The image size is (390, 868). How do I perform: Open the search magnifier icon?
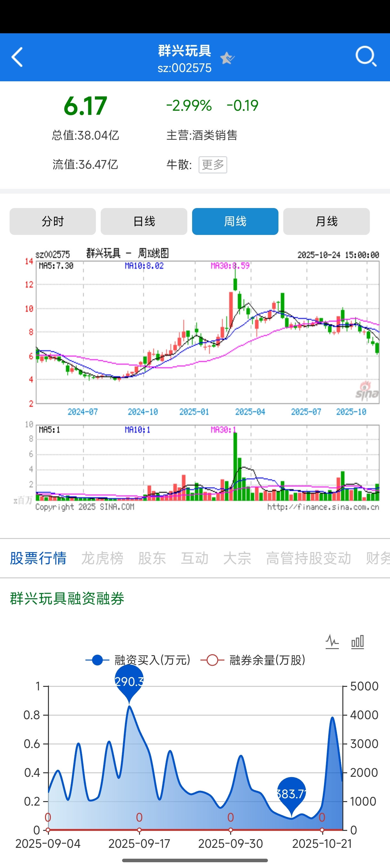click(x=366, y=56)
